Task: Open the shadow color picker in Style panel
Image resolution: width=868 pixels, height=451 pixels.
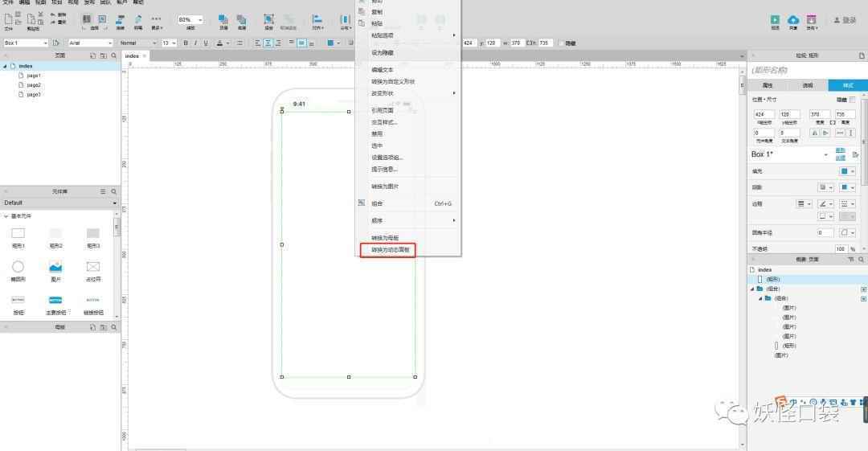Action: [x=848, y=187]
